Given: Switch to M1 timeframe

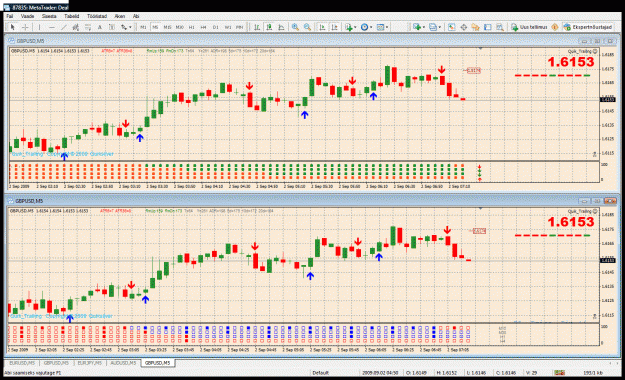Looking at the screenshot, I should (x=143, y=27).
